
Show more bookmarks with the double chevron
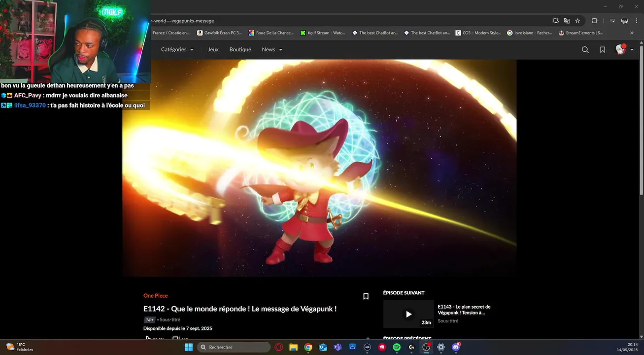pyautogui.click(x=632, y=33)
